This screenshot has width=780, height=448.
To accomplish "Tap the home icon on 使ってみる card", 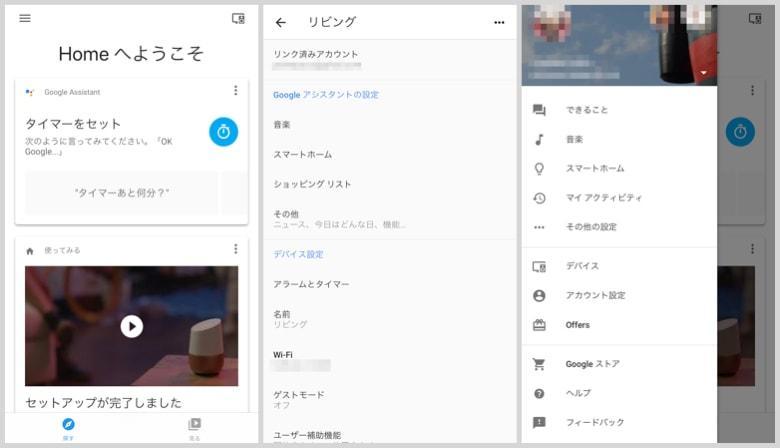I will [x=30, y=251].
